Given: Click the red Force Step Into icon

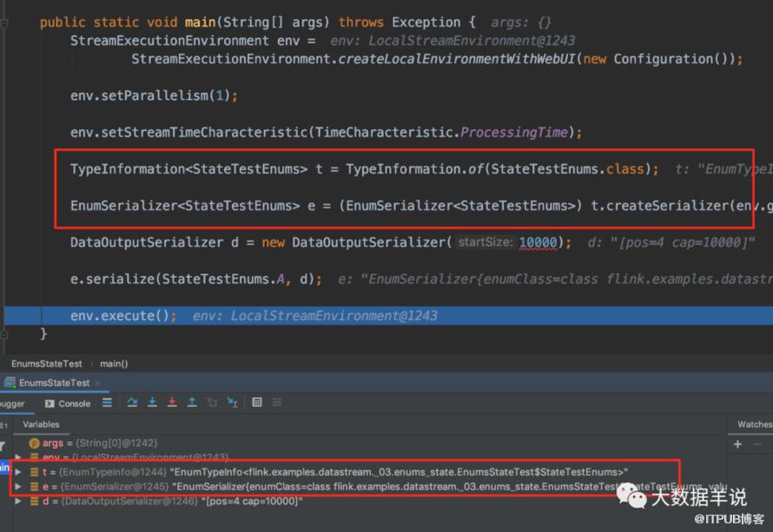Looking at the screenshot, I should point(172,403).
